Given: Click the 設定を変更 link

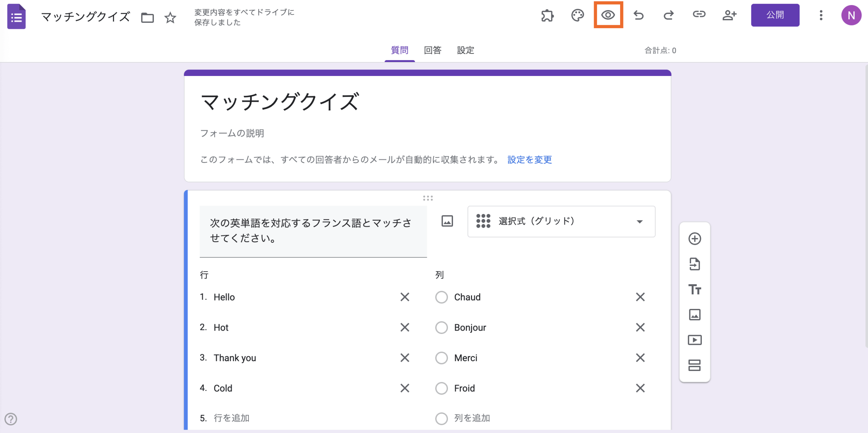Looking at the screenshot, I should [529, 160].
